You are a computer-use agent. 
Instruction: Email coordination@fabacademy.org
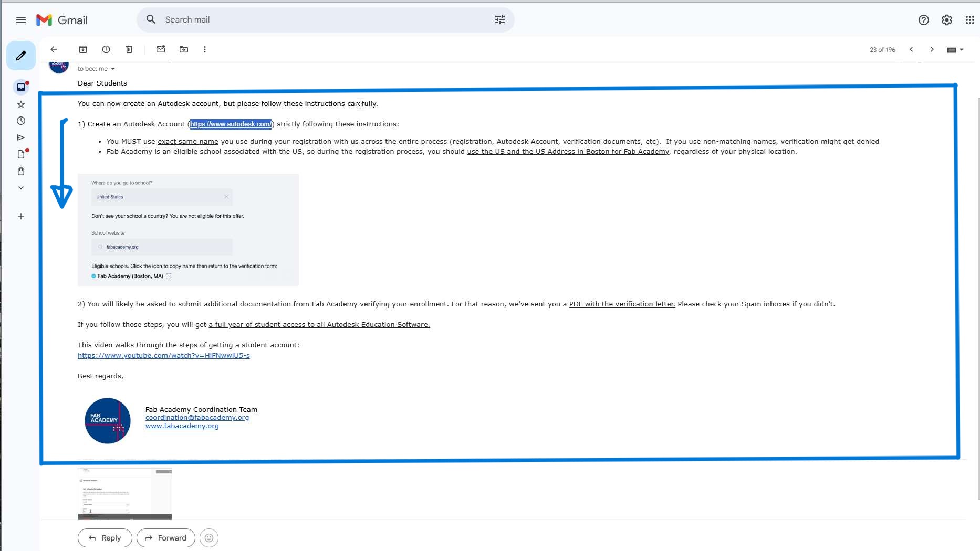[x=197, y=418]
